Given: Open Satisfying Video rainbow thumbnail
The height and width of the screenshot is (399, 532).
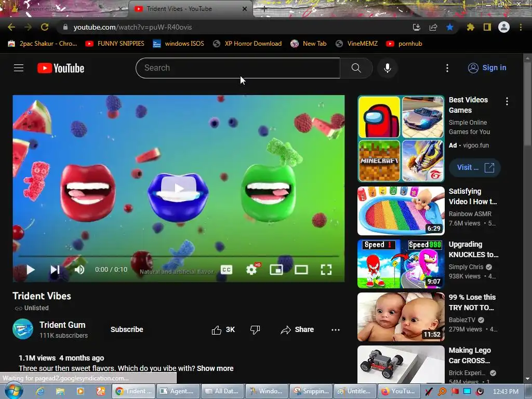Looking at the screenshot, I should [401, 211].
